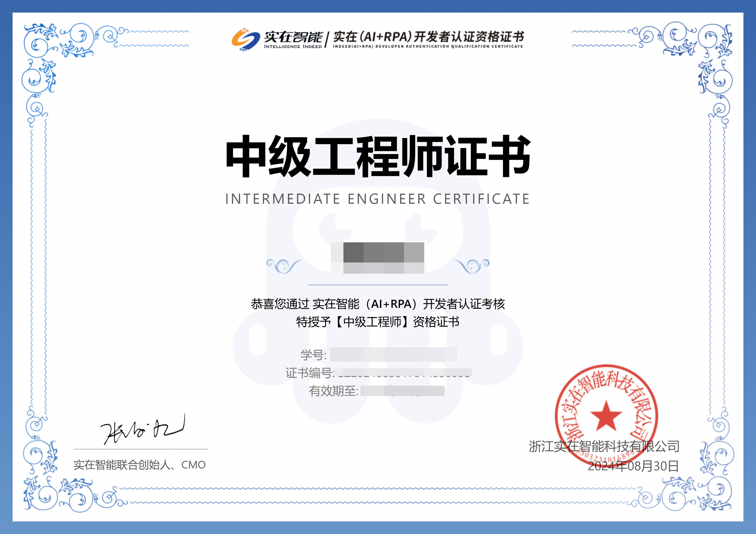This screenshot has height=534, width=756.
Task: Click the 实在智能联合创始人、CMO caption
Action: (140, 465)
